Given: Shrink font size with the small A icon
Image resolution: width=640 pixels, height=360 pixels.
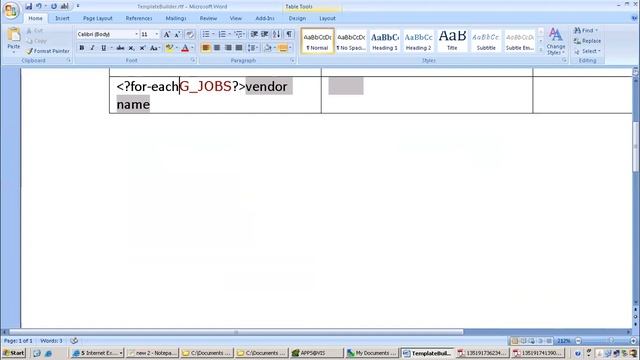Looking at the screenshot, I should 178,34.
